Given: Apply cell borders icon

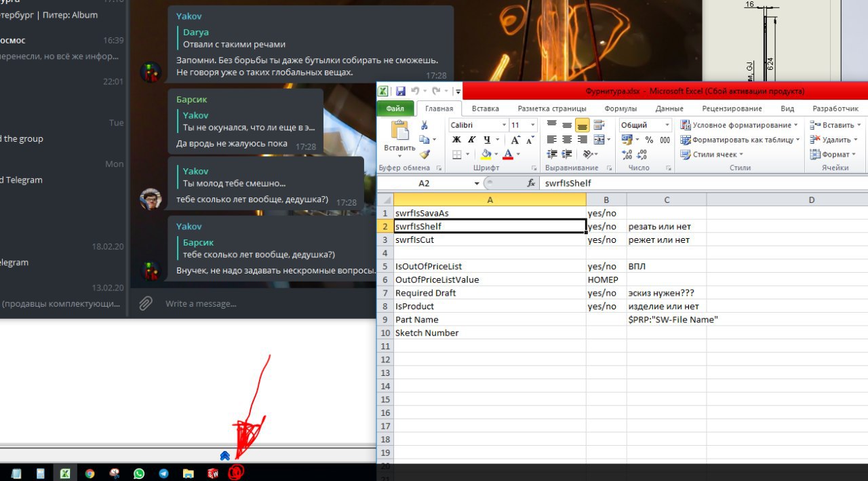Looking at the screenshot, I should pos(456,155).
